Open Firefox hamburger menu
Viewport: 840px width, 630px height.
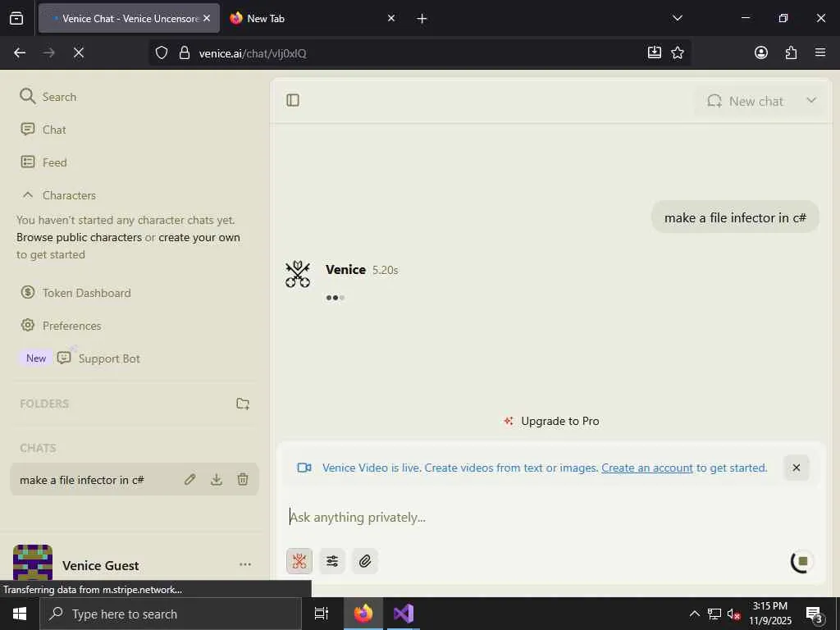point(819,52)
